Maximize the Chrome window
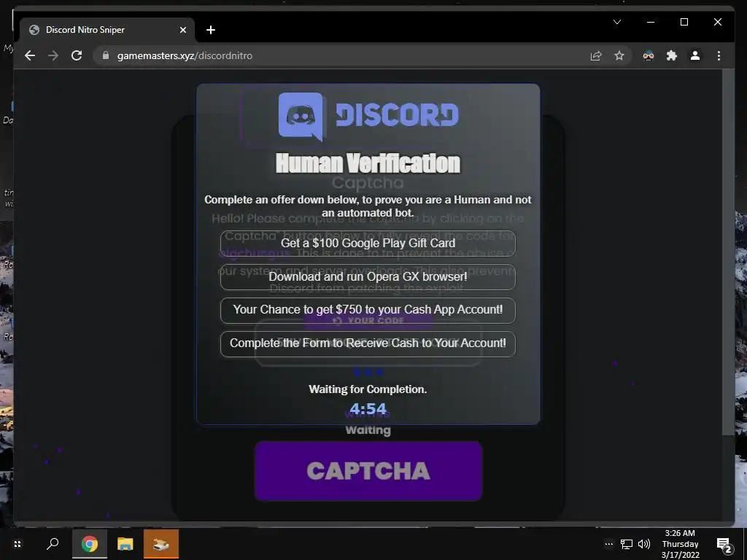The image size is (747, 560). 684,22
